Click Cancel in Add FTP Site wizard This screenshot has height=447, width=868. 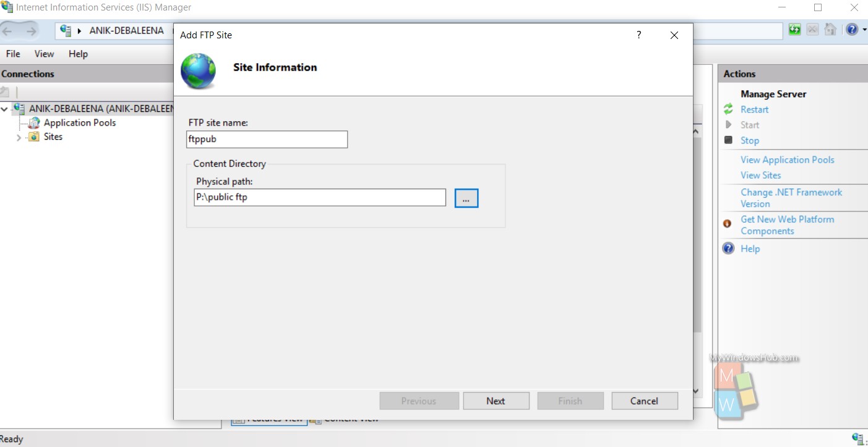[x=644, y=401]
